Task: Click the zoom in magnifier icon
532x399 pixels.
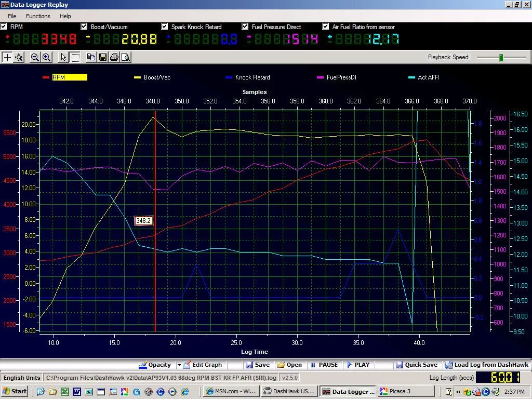Action: coord(46,57)
